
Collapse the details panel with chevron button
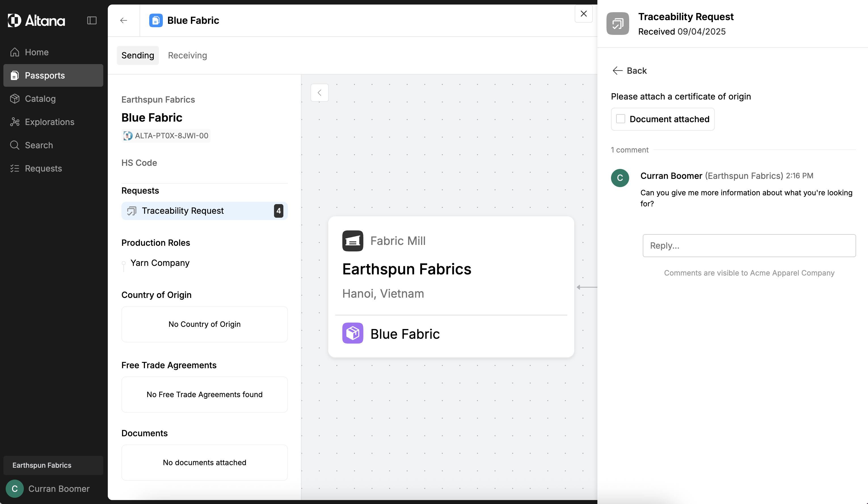pos(319,93)
